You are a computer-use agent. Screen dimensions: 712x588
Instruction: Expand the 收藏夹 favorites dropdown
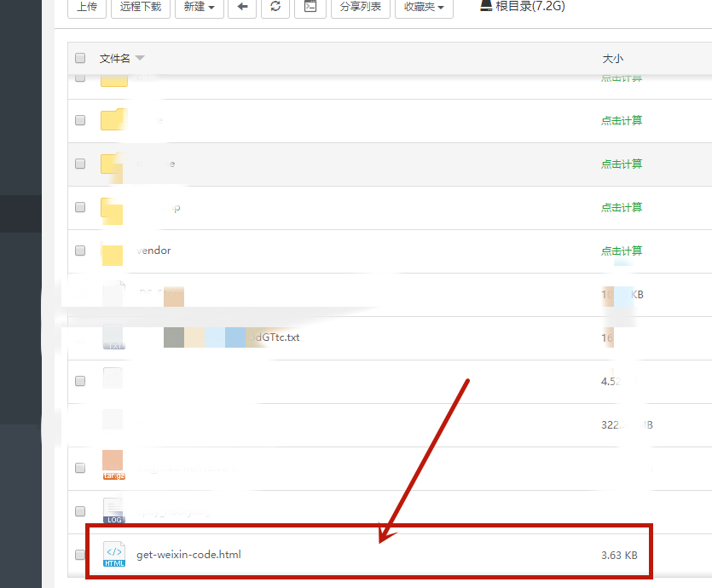[424, 7]
